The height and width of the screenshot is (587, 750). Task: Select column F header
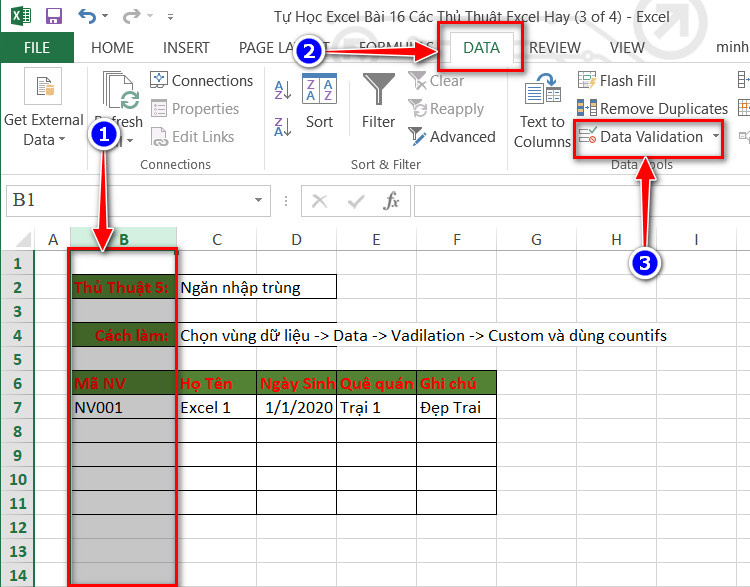(457, 239)
